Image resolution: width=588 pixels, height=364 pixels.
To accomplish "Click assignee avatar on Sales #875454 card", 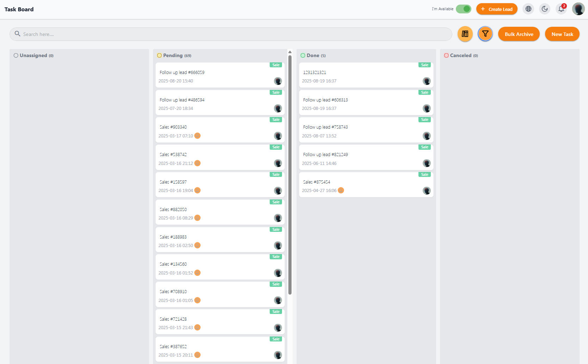I will click(427, 191).
